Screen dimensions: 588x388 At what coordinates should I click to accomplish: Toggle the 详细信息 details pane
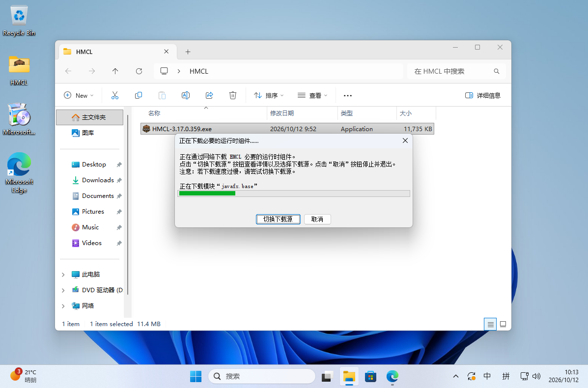(482, 96)
